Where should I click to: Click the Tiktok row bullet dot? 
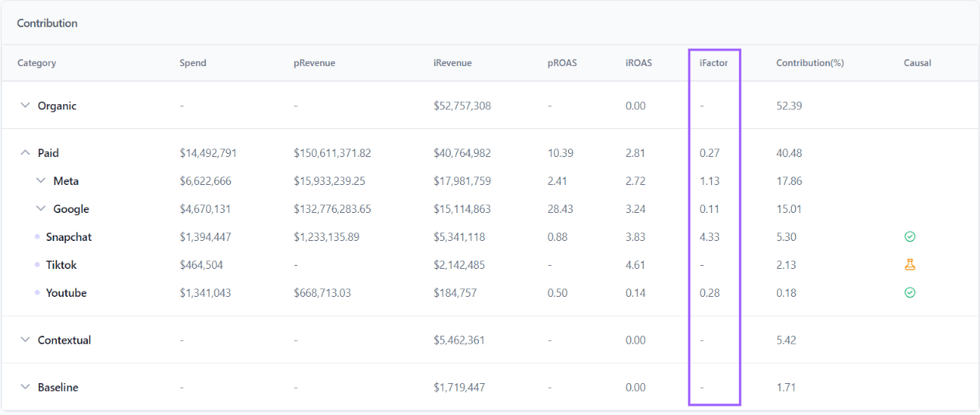37,265
